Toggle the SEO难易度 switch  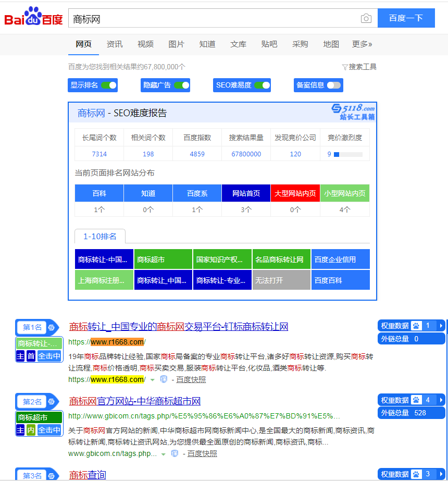pyautogui.click(x=263, y=85)
